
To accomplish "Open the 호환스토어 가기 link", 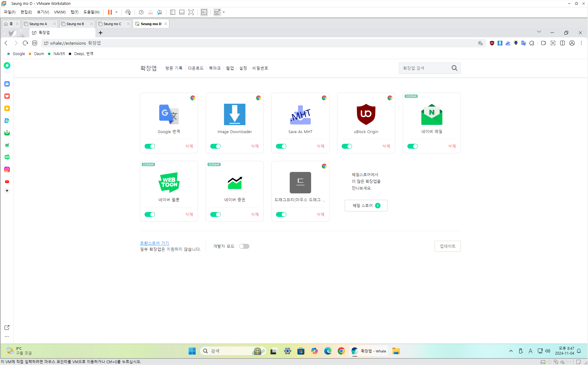I will [x=154, y=243].
